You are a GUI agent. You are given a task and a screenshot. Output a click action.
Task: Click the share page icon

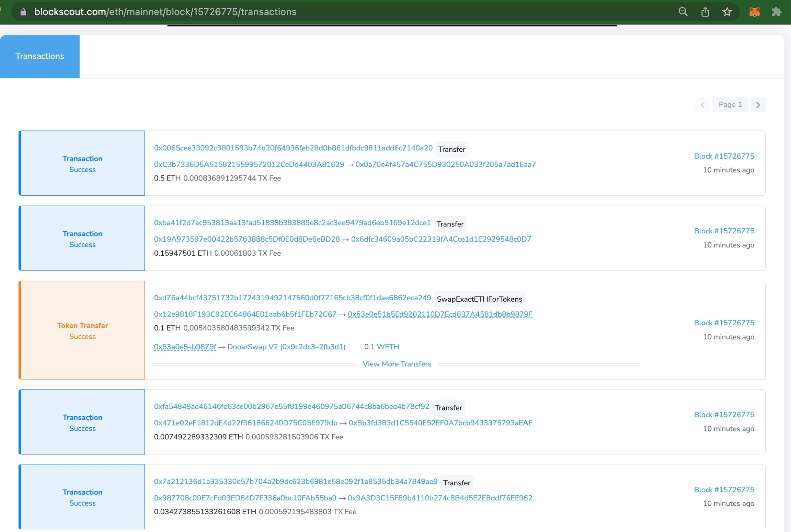(x=705, y=12)
